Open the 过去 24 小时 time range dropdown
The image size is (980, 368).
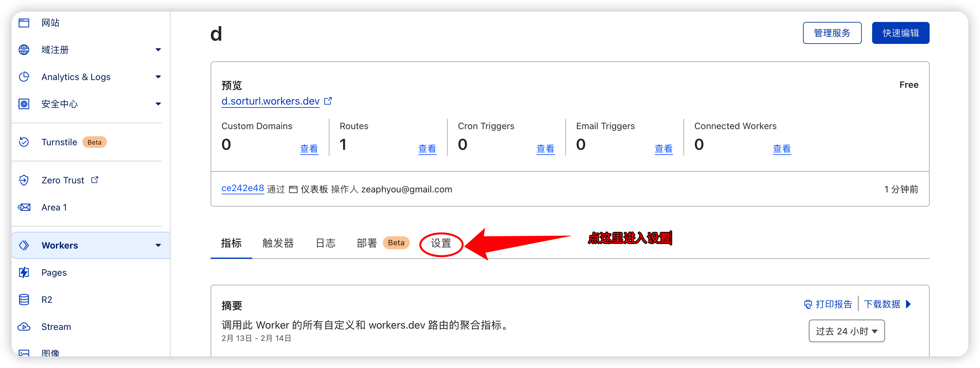coord(846,331)
